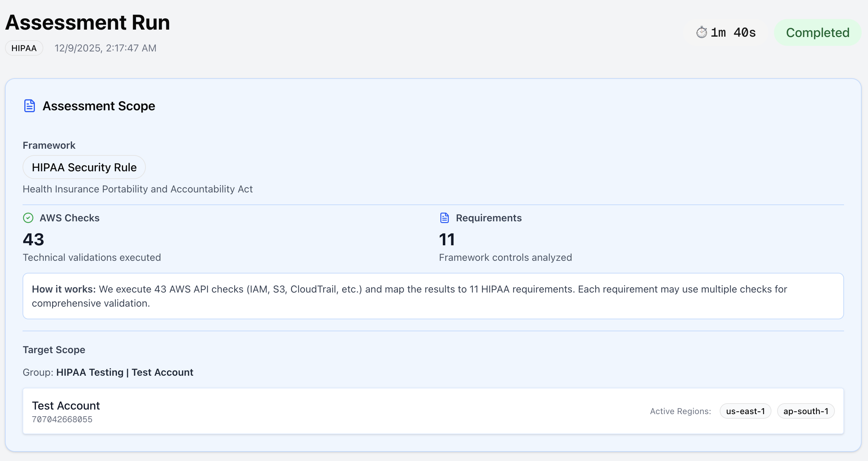The width and height of the screenshot is (868, 461).
Task: Toggle the HIPAA Security Rule framework pill
Action: [84, 167]
